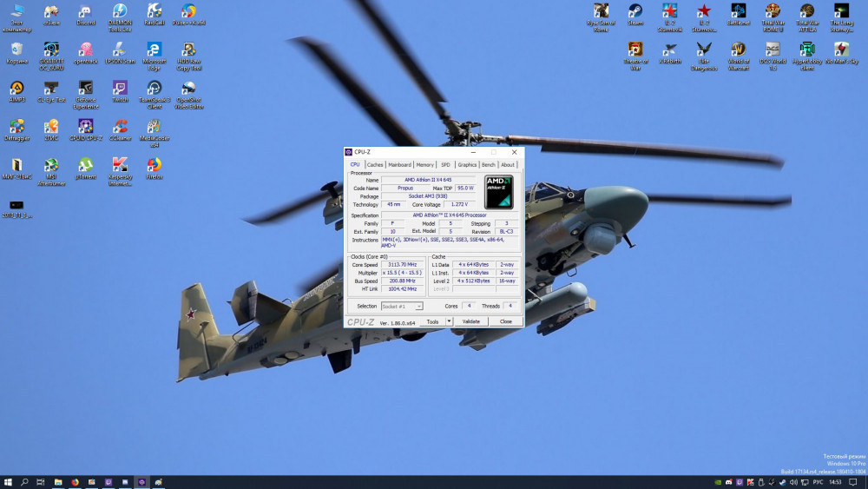Open the GeForce Experience shortcut
Screen dimensions: 868x489
[86, 89]
